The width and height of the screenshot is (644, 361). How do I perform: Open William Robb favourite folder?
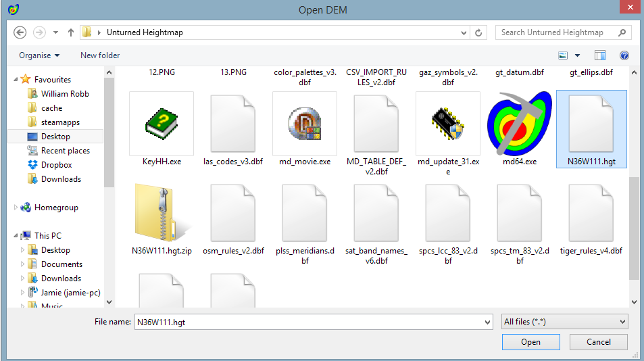65,94
